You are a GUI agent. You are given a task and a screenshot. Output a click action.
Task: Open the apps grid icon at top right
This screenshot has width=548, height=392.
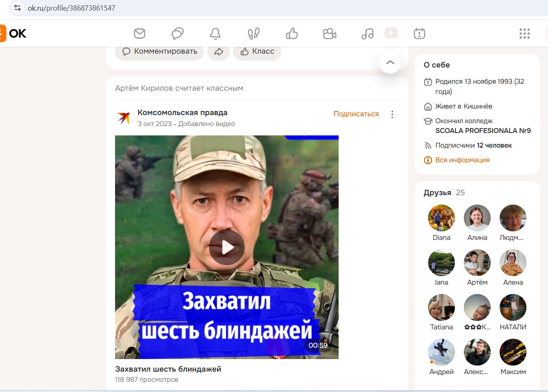(524, 33)
